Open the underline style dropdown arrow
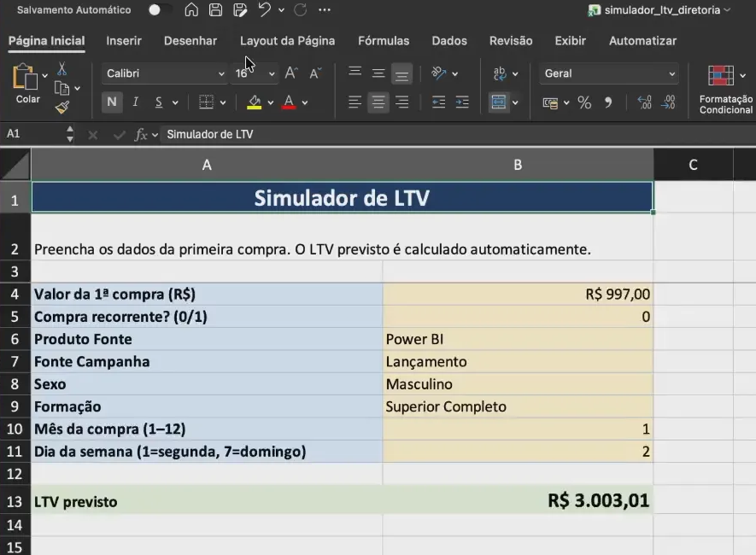Image resolution: width=756 pixels, height=555 pixels. click(175, 102)
